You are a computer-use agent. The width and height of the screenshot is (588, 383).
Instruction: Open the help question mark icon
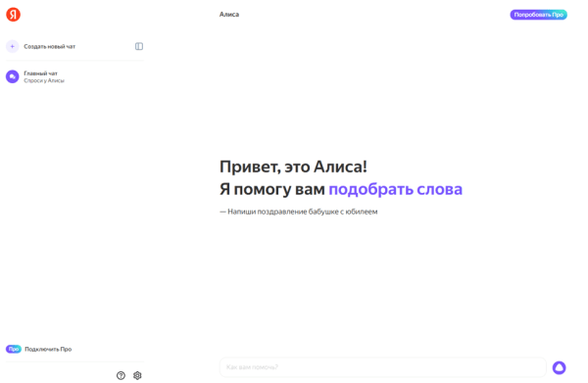click(x=121, y=375)
